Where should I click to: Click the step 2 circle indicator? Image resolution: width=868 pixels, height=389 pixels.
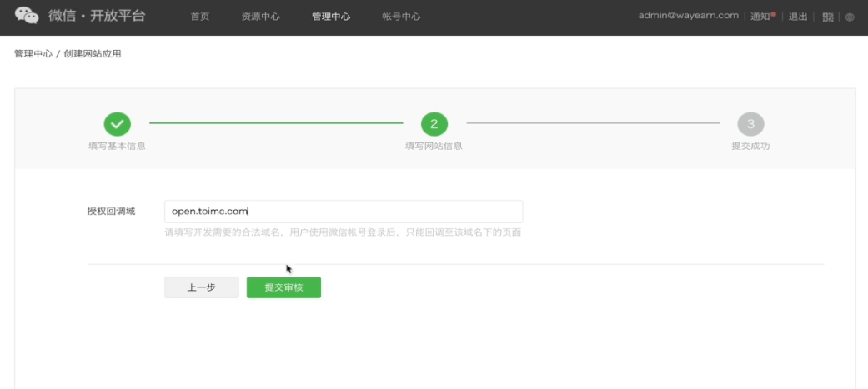[434, 124]
